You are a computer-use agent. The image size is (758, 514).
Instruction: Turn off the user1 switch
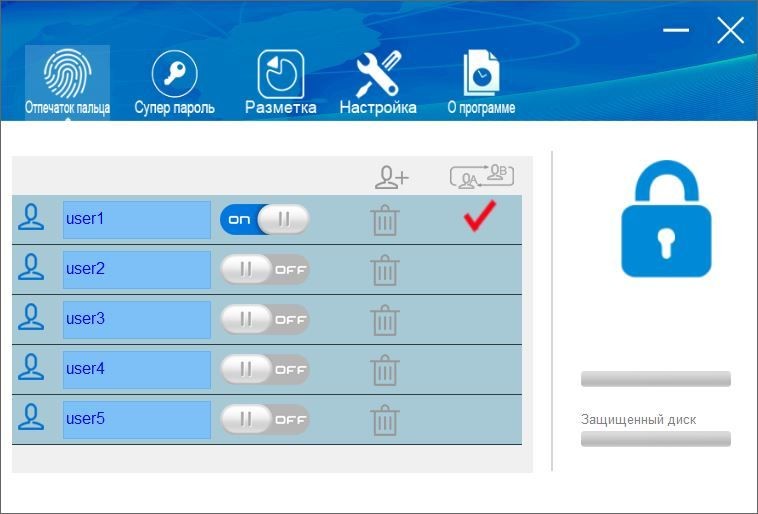pyautogui.click(x=264, y=220)
